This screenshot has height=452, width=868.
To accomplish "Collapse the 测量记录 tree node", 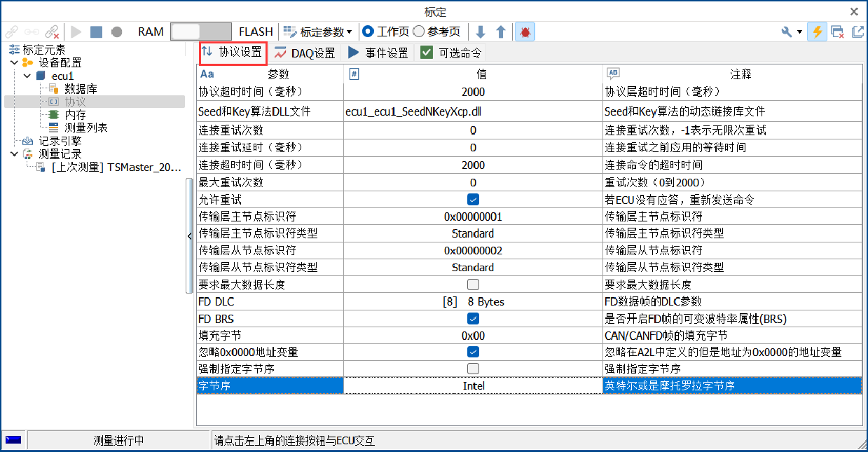I will click(15, 153).
